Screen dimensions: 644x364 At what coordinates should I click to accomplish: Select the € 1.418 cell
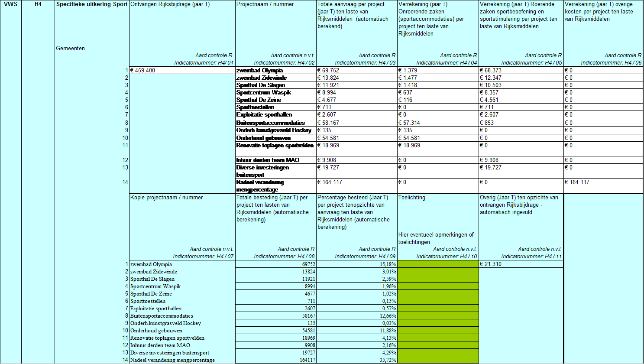coord(438,85)
